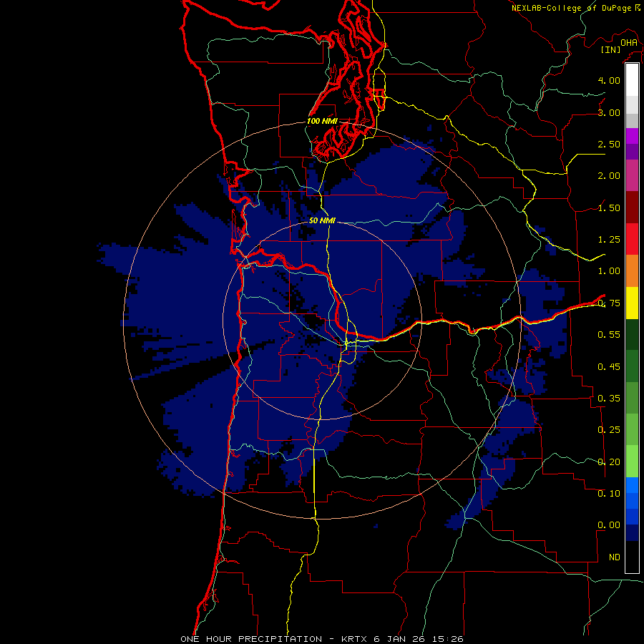This screenshot has width=644, height=644.
Task: Select the "2.00" legend value
Action: [x=609, y=175]
